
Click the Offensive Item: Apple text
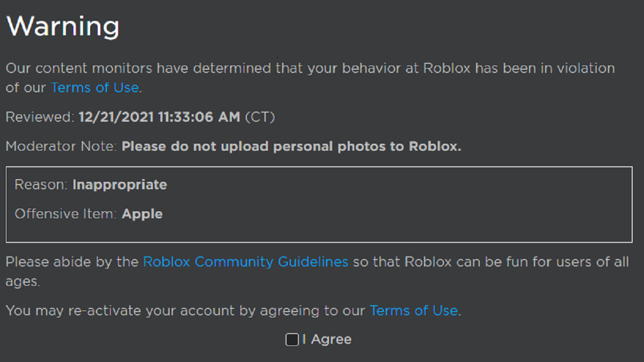(88, 213)
